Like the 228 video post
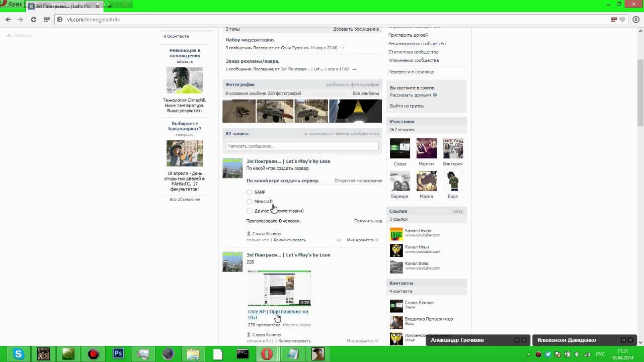This screenshot has height=362, width=644. [x=362, y=341]
